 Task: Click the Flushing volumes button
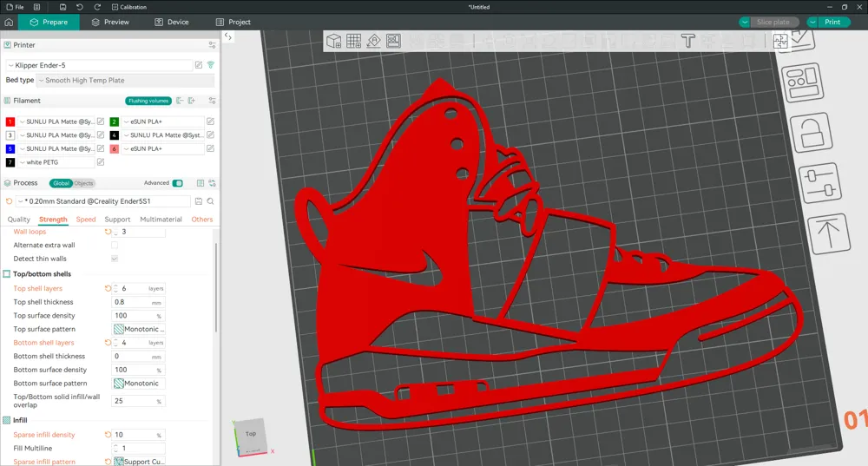(x=148, y=101)
